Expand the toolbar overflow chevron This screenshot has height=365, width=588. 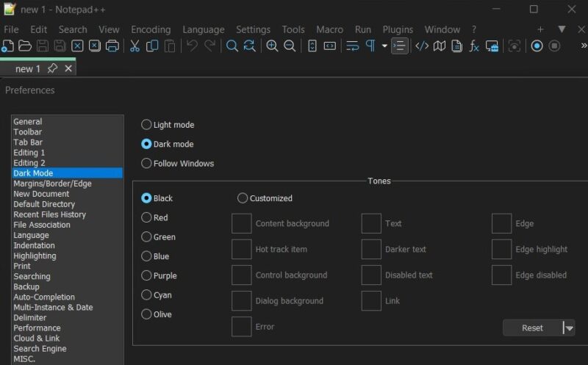coord(584,46)
